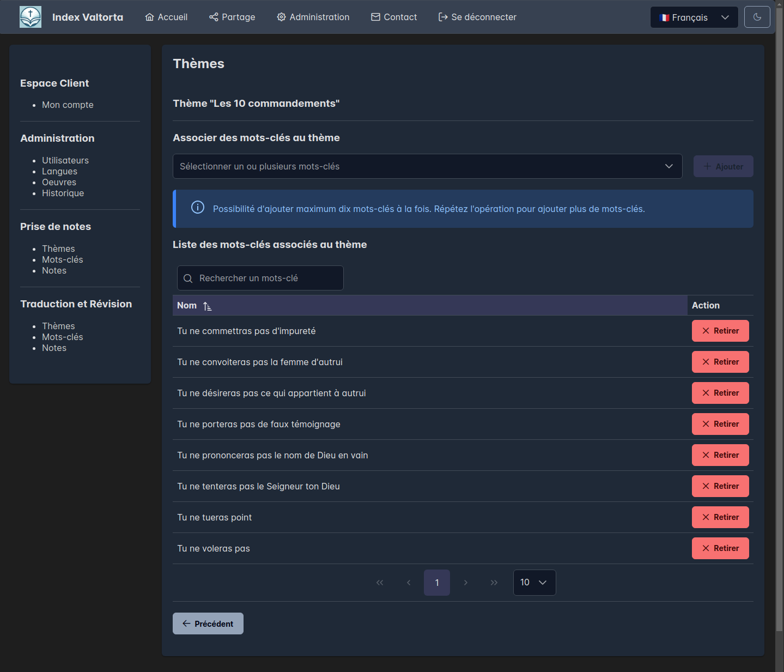Open the Administration gear menu
Image resolution: width=784 pixels, height=672 pixels.
click(x=313, y=17)
